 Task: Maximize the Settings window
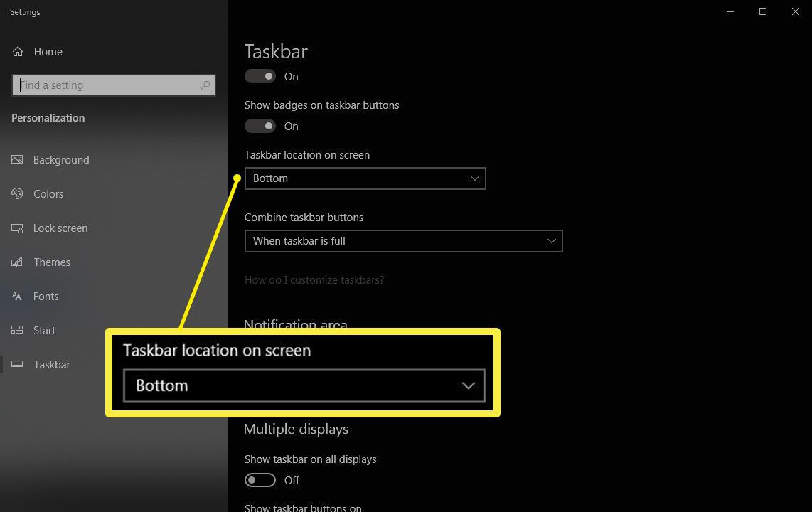click(763, 11)
